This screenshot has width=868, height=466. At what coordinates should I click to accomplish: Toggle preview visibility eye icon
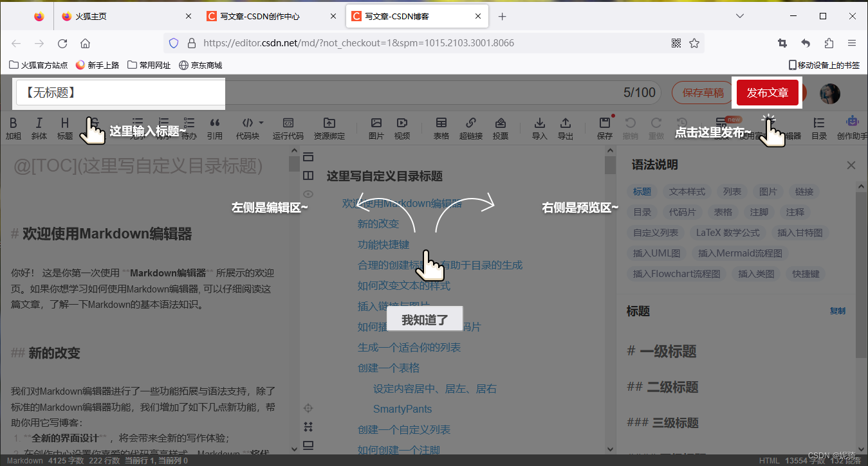[x=308, y=193]
